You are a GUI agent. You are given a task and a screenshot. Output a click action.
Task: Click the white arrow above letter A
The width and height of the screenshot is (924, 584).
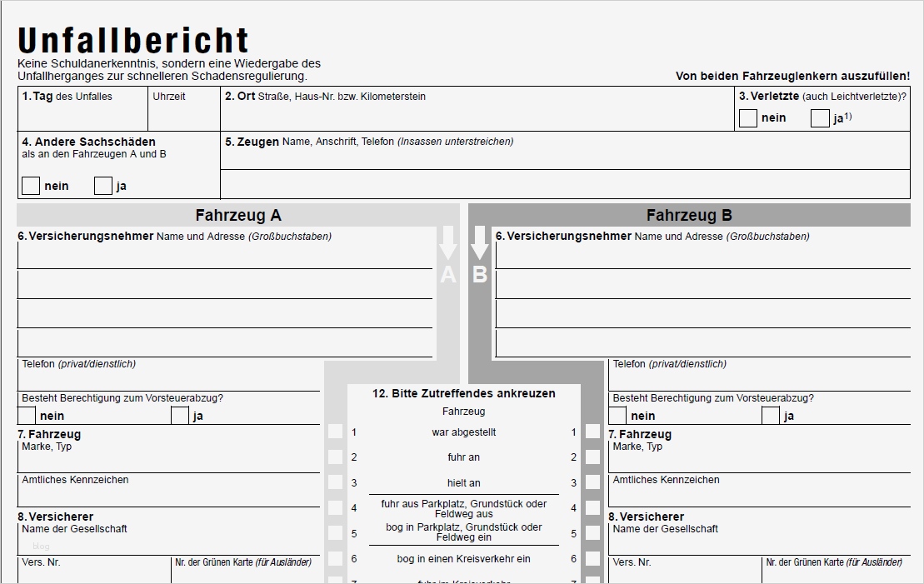[x=448, y=242]
